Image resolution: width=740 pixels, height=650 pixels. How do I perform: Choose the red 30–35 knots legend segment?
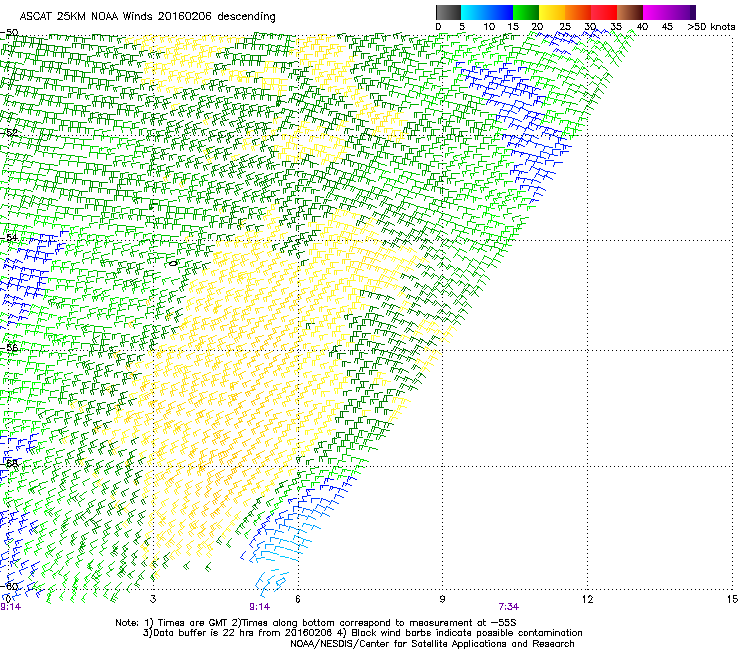point(604,12)
